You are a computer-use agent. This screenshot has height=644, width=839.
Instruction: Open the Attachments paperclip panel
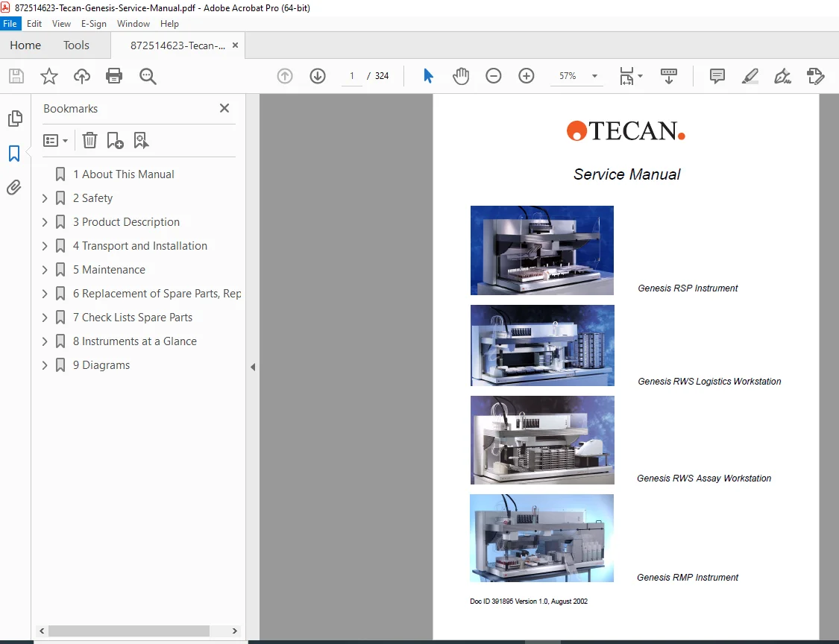point(14,188)
